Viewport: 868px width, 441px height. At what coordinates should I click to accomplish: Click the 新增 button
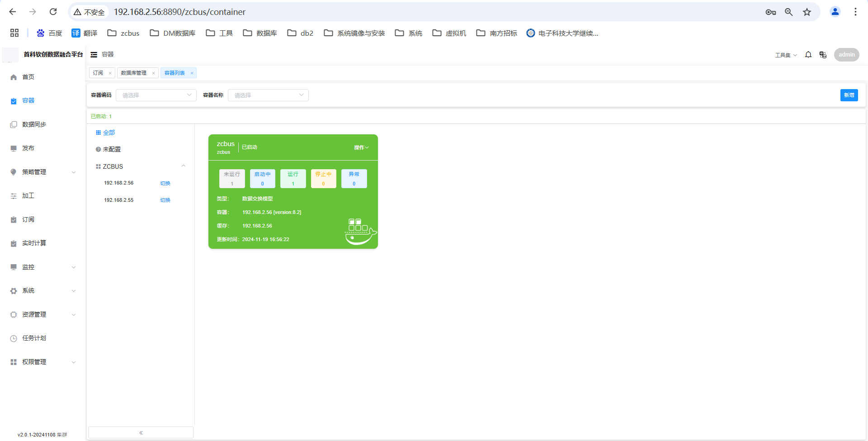[849, 95]
